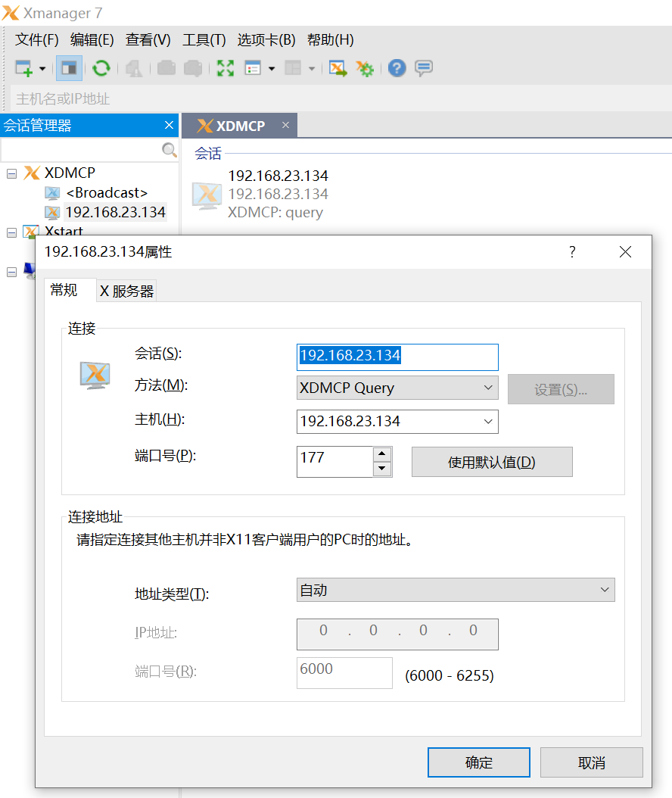Click the grayed properties warning icon

pyautogui.click(x=134, y=68)
